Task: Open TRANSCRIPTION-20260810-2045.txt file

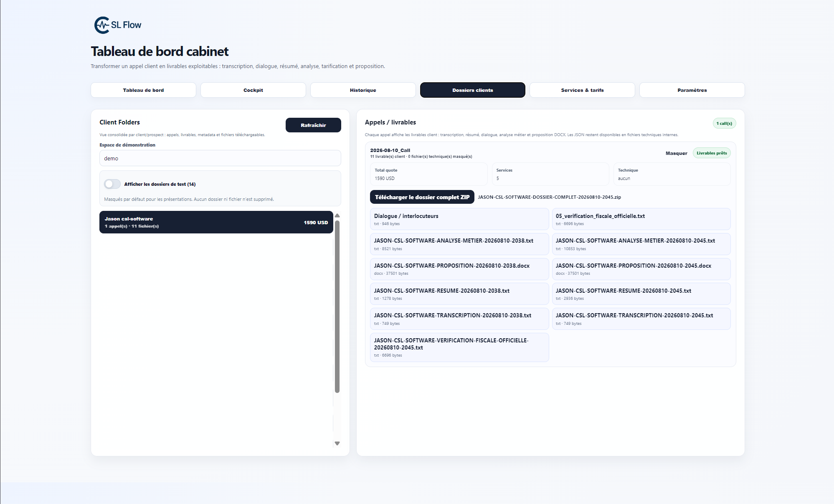Action: tap(641, 319)
